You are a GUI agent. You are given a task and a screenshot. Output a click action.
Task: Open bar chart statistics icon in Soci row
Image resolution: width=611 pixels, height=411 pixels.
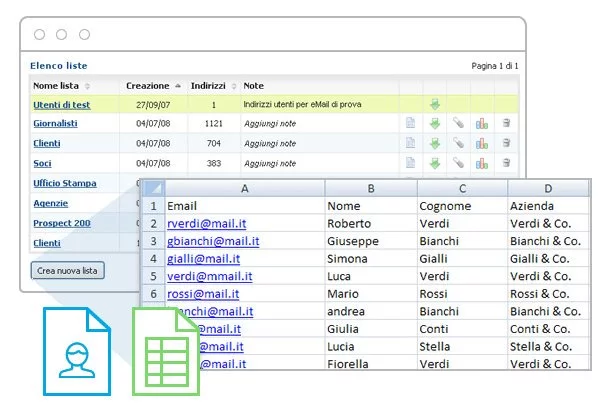[482, 163]
